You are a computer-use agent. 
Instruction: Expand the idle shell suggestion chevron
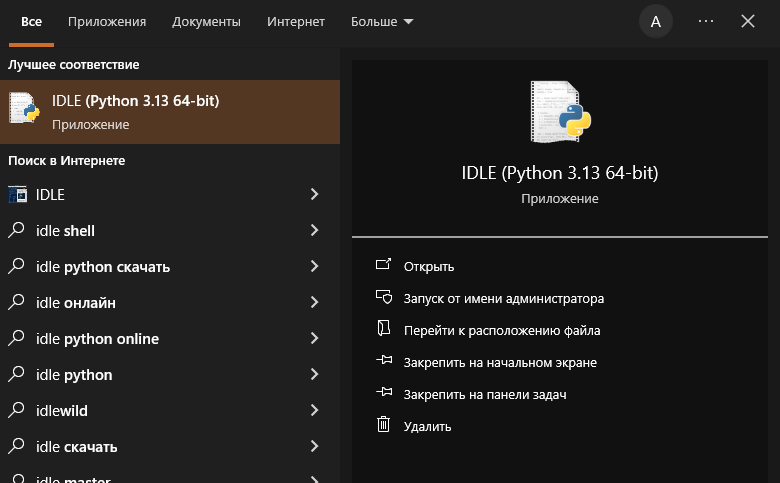click(314, 230)
